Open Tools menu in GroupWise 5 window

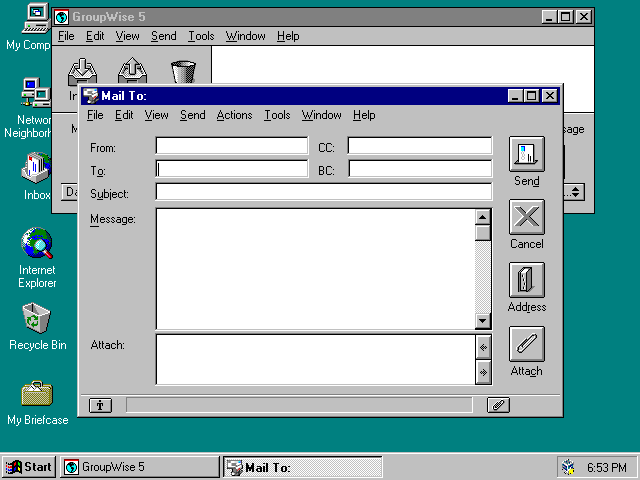[201, 36]
